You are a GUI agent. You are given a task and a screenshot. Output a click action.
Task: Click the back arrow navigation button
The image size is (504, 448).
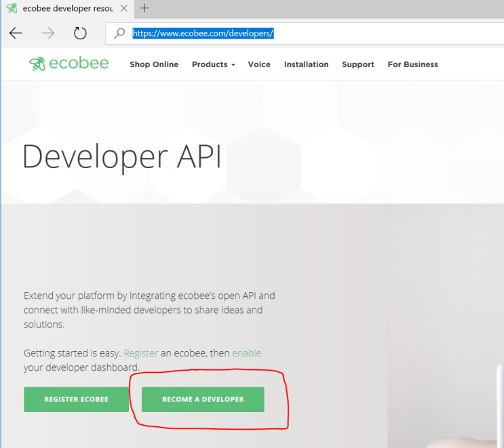16,33
